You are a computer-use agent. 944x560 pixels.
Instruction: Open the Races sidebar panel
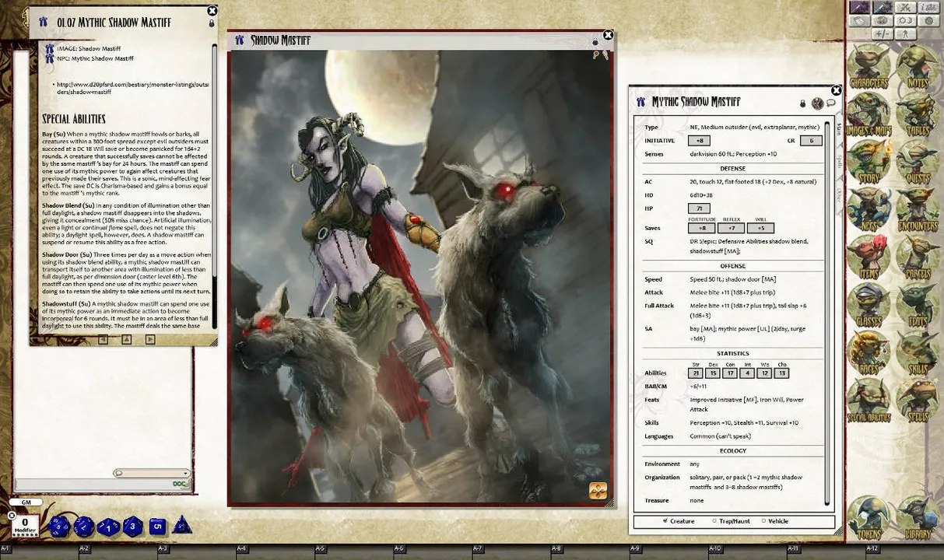[x=869, y=354]
